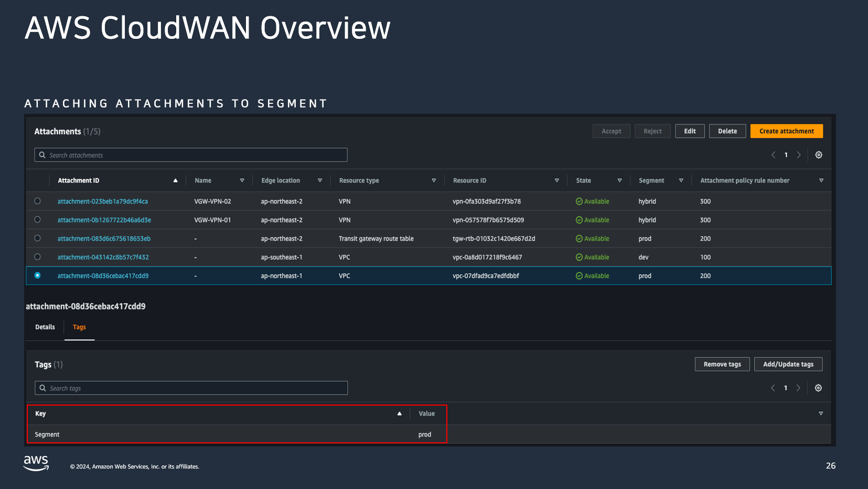
Task: Open link attachment-0b1267722b46a6d3e
Action: pos(104,220)
